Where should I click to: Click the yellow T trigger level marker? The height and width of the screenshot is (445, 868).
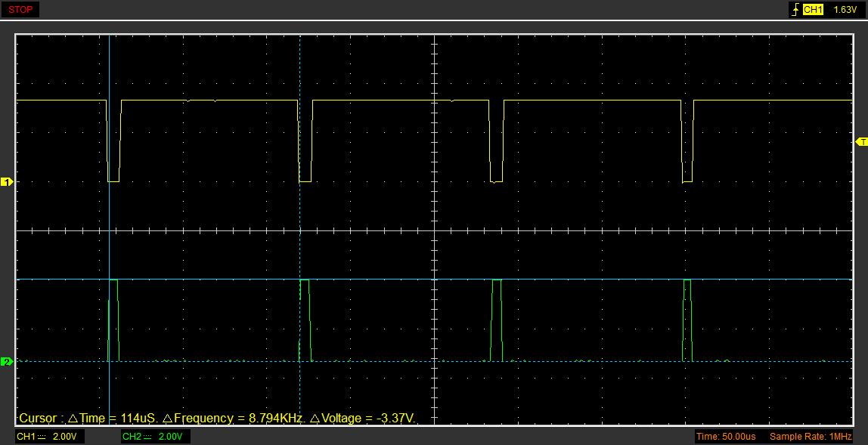[x=861, y=142]
